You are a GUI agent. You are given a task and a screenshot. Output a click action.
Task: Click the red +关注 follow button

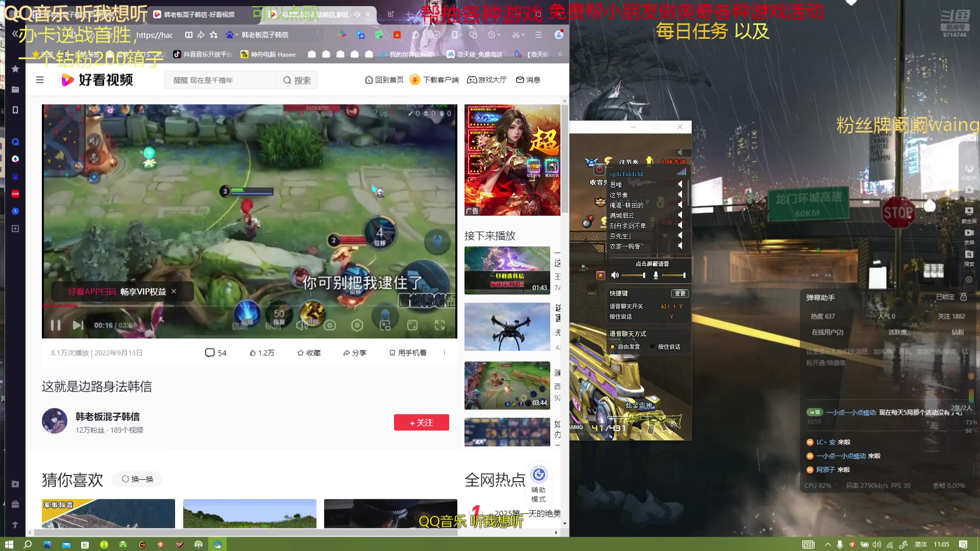coord(422,422)
